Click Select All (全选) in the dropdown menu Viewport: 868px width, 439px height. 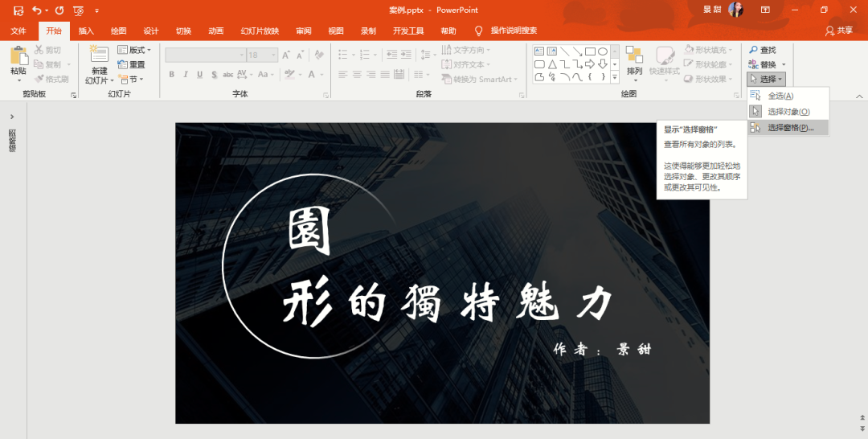tap(780, 96)
